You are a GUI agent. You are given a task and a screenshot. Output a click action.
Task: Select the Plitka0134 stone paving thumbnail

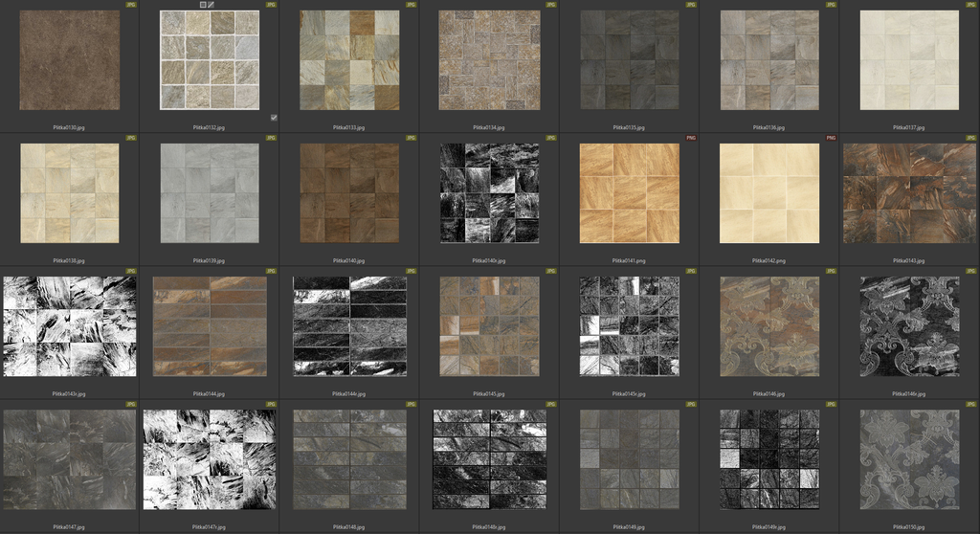[488, 60]
